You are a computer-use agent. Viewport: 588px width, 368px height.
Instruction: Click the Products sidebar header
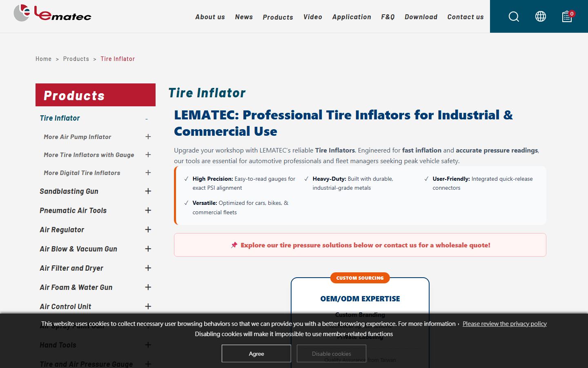[96, 95]
